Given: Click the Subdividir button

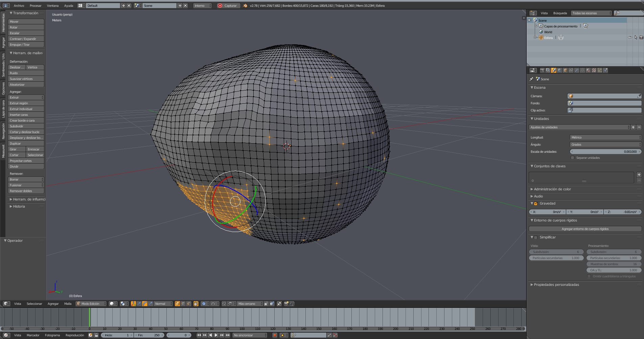Looking at the screenshot, I should 26,126.
